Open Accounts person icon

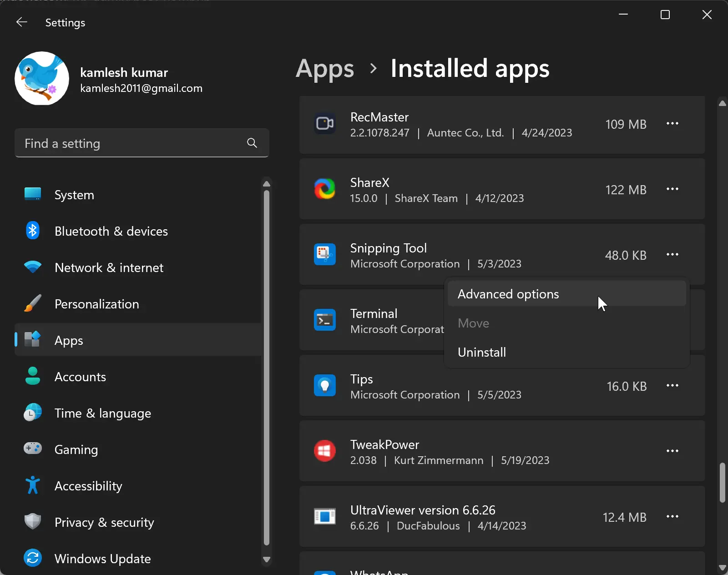pyautogui.click(x=32, y=376)
